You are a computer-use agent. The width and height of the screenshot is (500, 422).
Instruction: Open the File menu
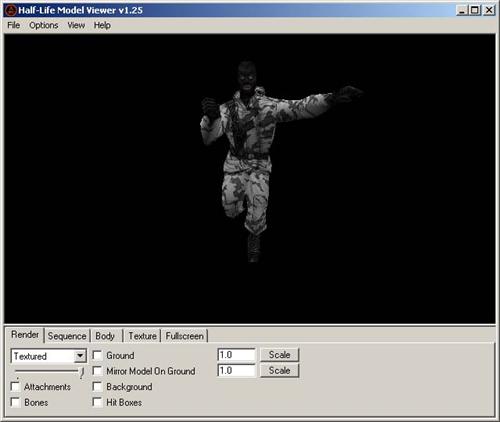[x=14, y=25]
